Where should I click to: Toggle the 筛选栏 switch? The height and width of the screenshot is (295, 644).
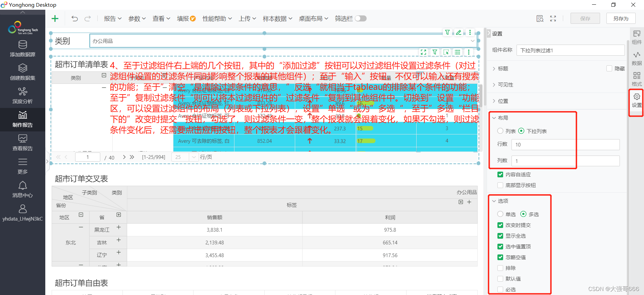[361, 18]
